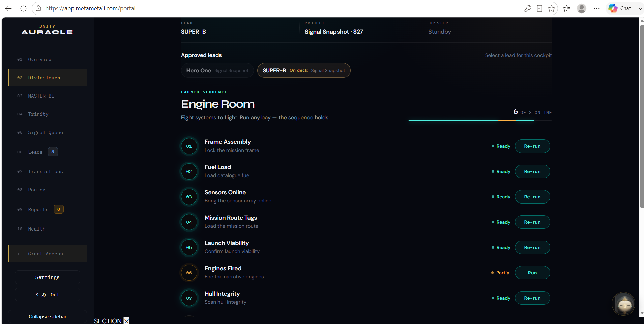Open Grant Access
Viewport: 644px width, 324px height.
click(x=48, y=254)
